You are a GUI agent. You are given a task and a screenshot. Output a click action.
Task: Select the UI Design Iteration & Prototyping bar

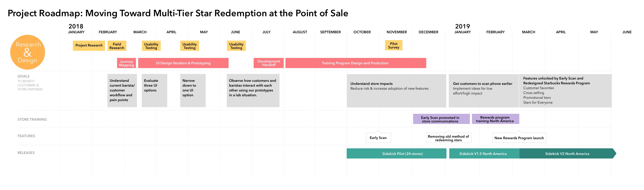point(183,63)
